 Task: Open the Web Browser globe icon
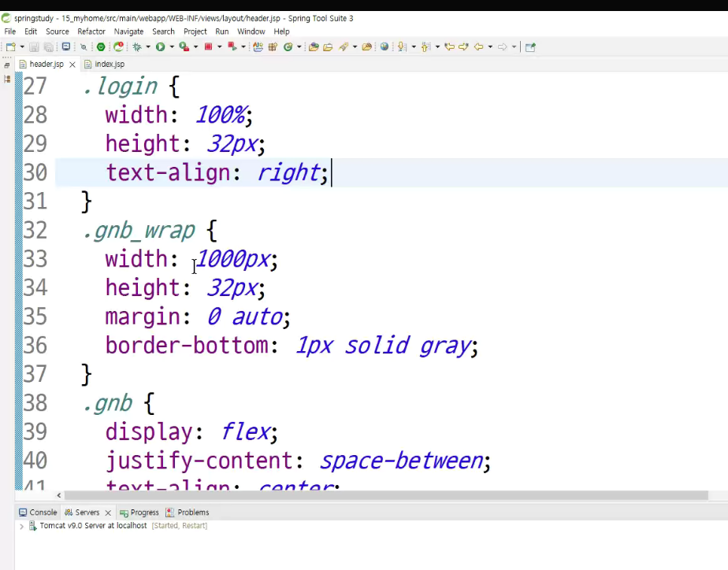click(x=384, y=46)
